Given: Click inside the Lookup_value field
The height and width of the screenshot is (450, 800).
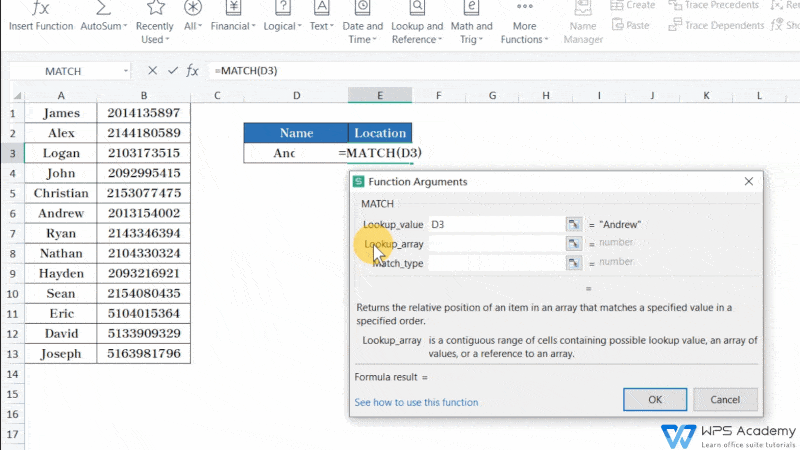Looking at the screenshot, I should (x=496, y=224).
